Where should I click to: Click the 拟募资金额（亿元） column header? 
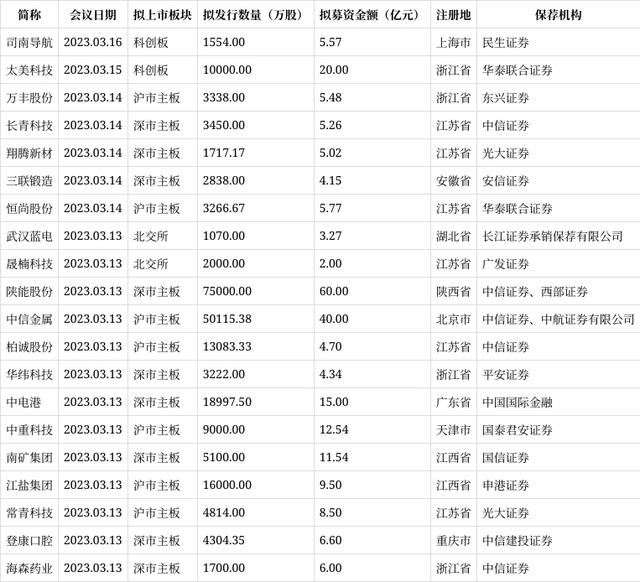371,15
